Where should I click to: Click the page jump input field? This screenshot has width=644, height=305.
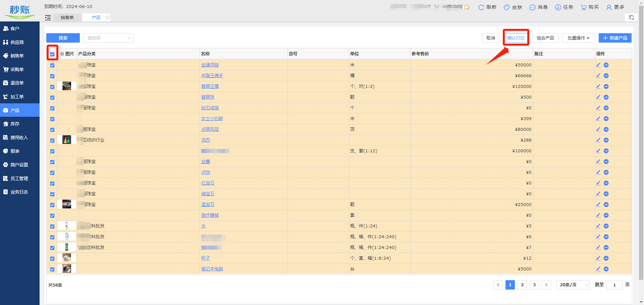click(614, 285)
